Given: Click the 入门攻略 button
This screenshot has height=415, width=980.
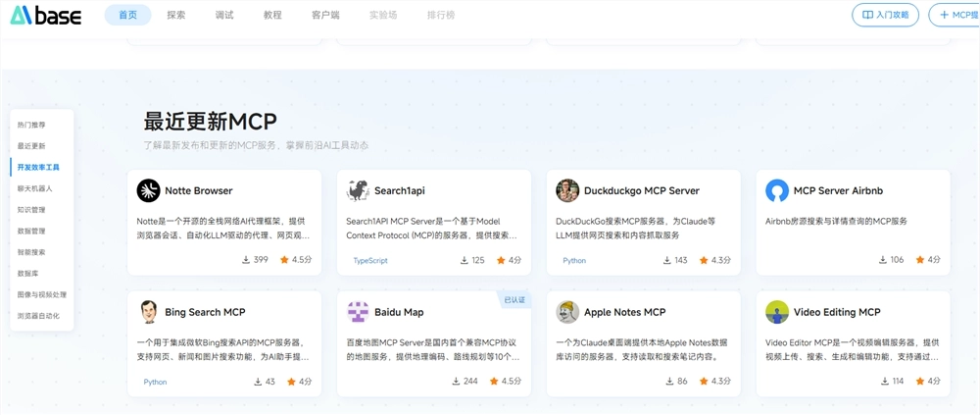Looking at the screenshot, I should 885,15.
